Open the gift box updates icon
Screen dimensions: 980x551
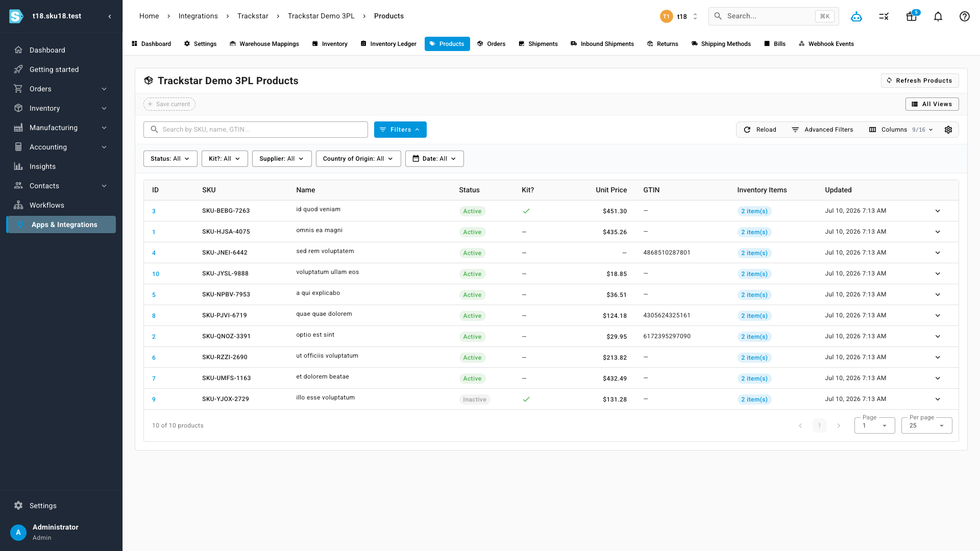(x=912, y=16)
